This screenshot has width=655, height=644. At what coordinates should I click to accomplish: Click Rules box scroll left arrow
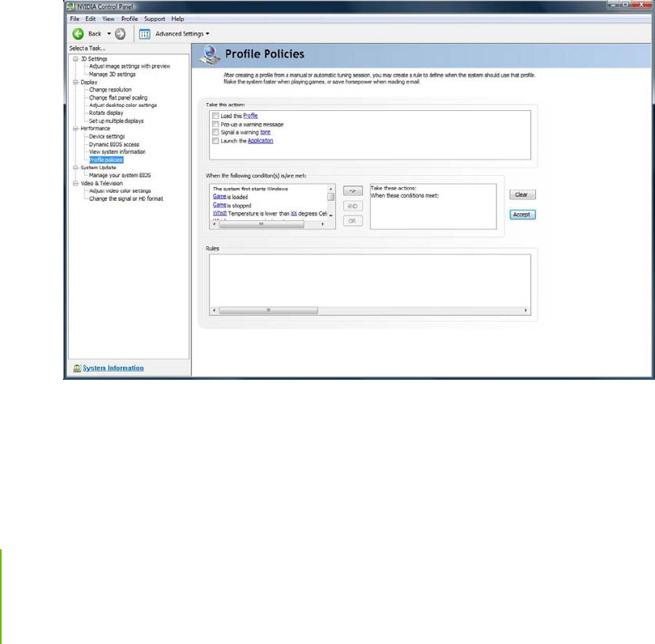(215, 310)
